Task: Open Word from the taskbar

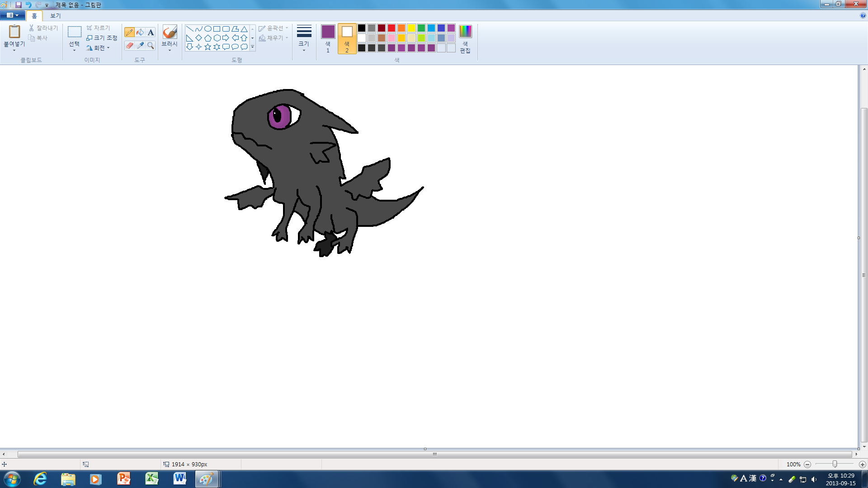Action: point(179,479)
